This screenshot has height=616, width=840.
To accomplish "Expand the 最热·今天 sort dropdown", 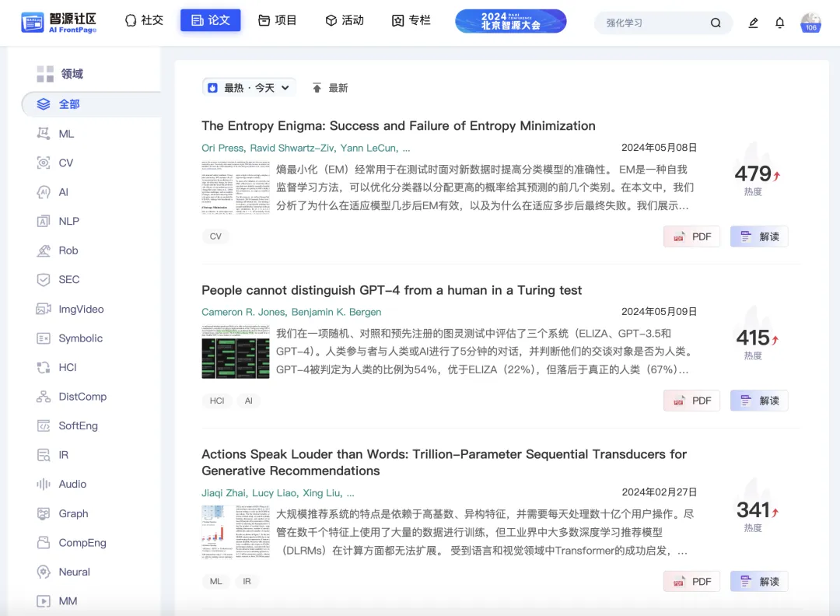I will point(249,88).
